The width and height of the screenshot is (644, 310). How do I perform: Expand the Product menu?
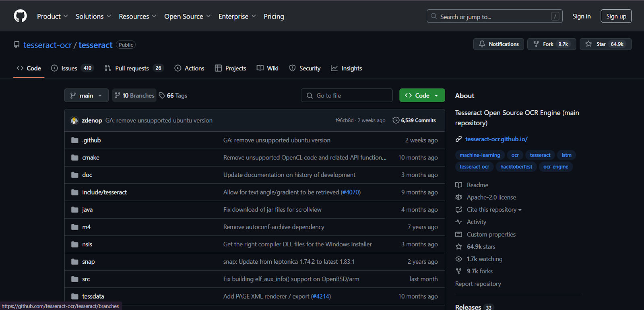click(52, 17)
